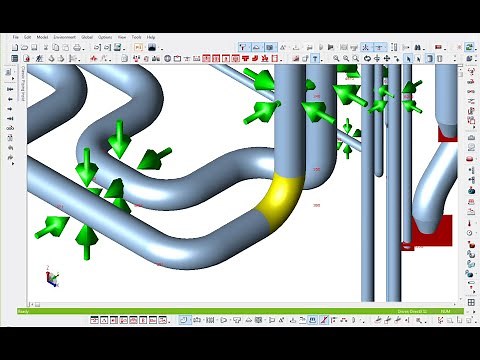Open the dropdown arrow after the green refresh icon

(475, 49)
